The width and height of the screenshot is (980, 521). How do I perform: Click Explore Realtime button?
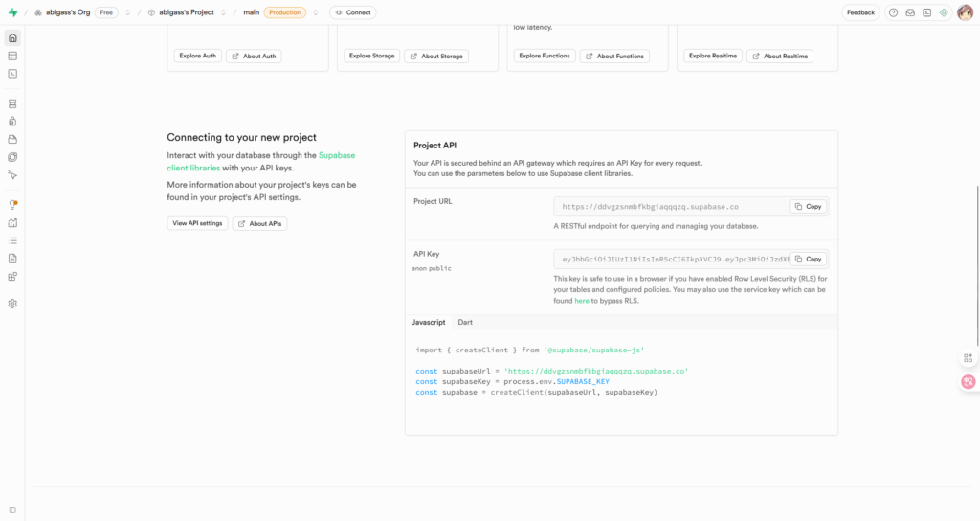[712, 56]
